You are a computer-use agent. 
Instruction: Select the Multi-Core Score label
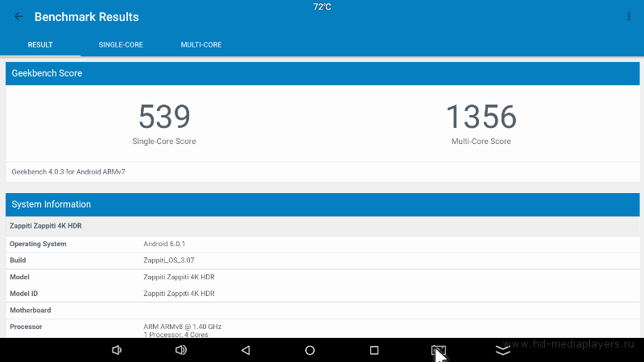[x=481, y=142]
